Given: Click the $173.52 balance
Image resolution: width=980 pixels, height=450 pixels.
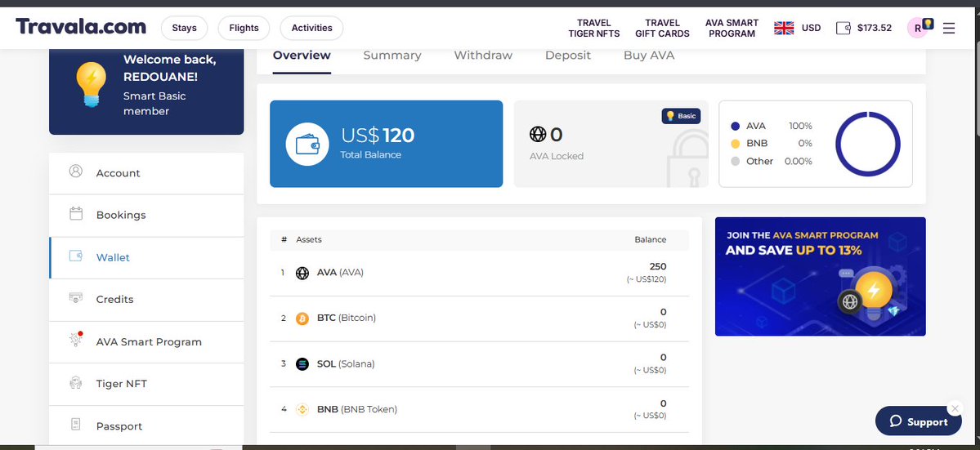Looking at the screenshot, I should pos(875,28).
